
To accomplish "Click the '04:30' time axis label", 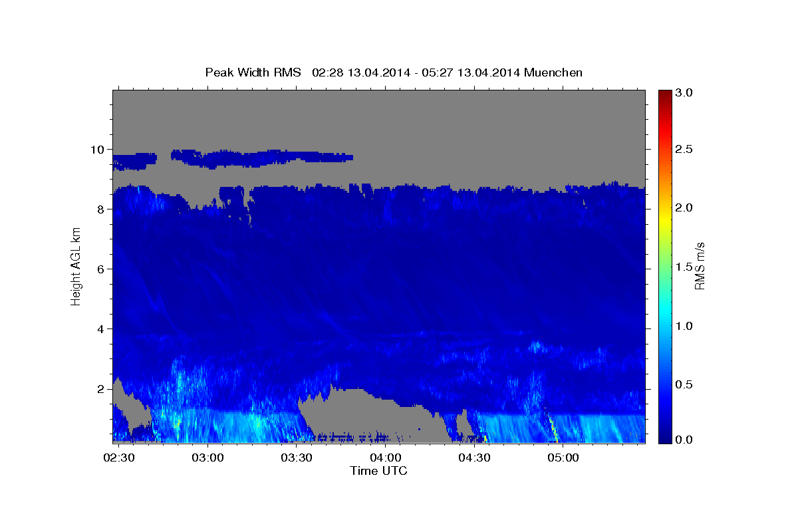I will coord(473,458).
